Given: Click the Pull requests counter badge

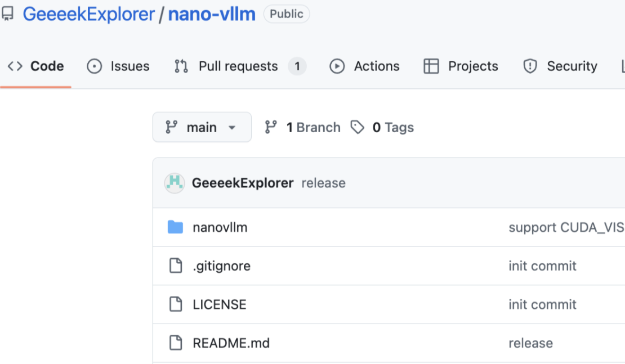Looking at the screenshot, I should point(297,66).
